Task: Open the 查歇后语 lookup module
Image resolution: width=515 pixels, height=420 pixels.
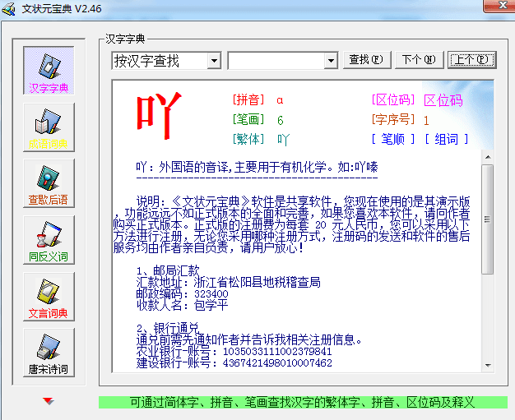Action: [x=49, y=183]
